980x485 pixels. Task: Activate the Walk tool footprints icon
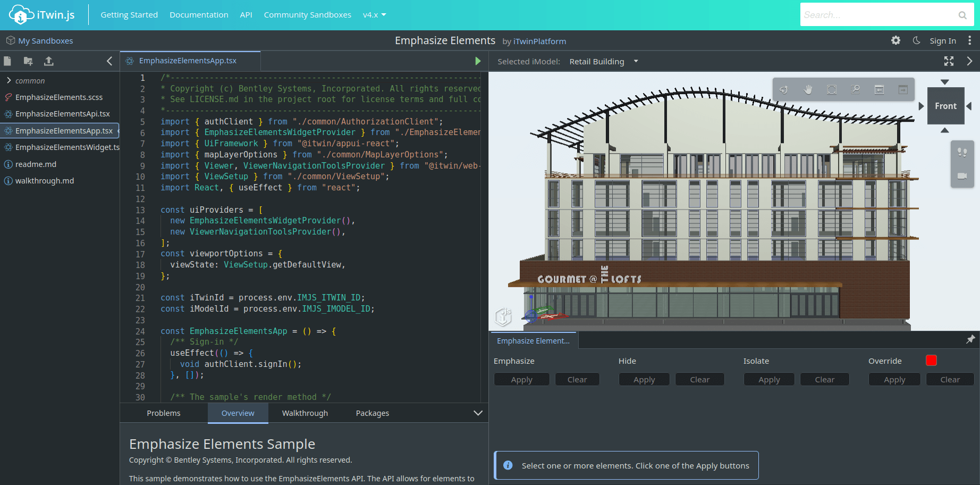click(x=962, y=153)
